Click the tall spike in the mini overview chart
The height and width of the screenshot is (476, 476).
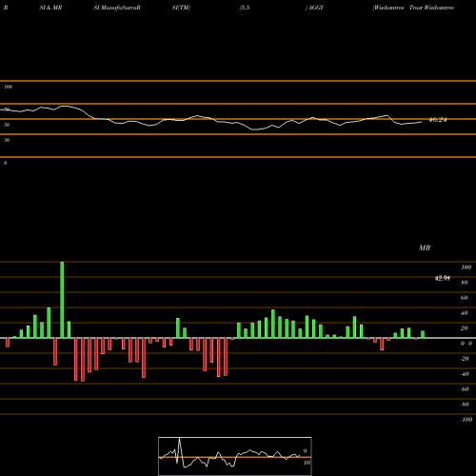pos(179,450)
